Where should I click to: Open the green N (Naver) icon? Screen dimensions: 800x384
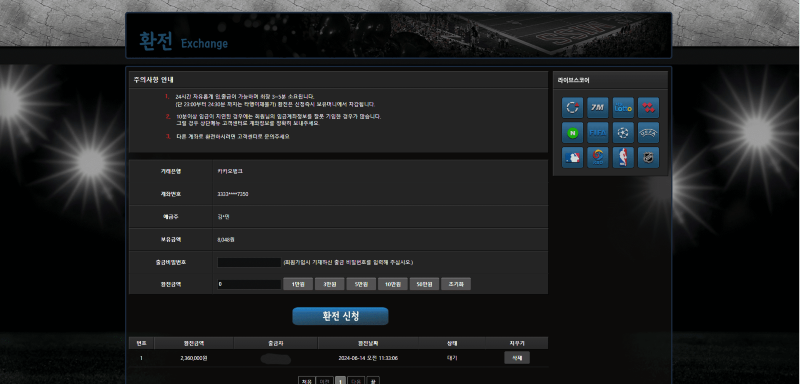[572, 133]
